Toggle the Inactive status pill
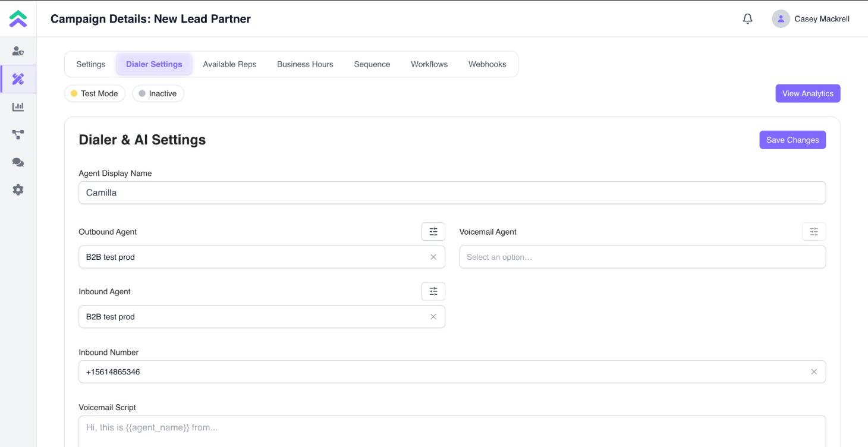The height and width of the screenshot is (447, 868). (158, 93)
